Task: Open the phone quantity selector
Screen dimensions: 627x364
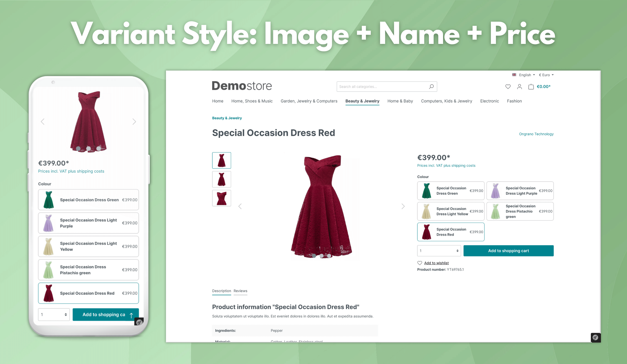Action: tap(54, 315)
